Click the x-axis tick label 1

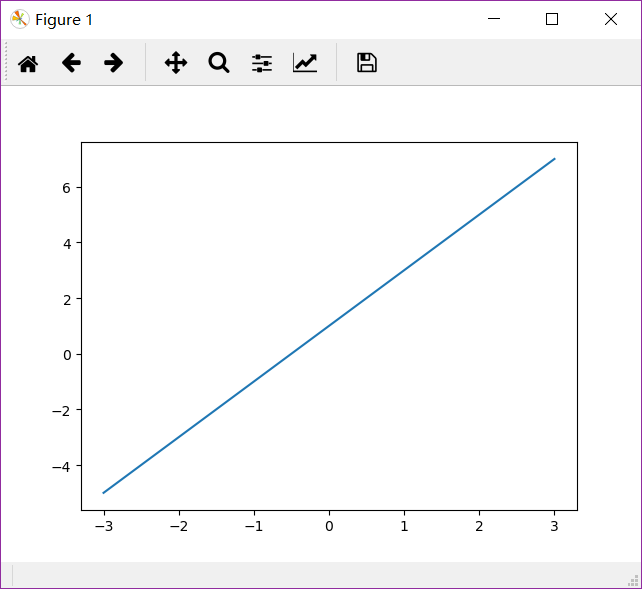pyautogui.click(x=404, y=526)
